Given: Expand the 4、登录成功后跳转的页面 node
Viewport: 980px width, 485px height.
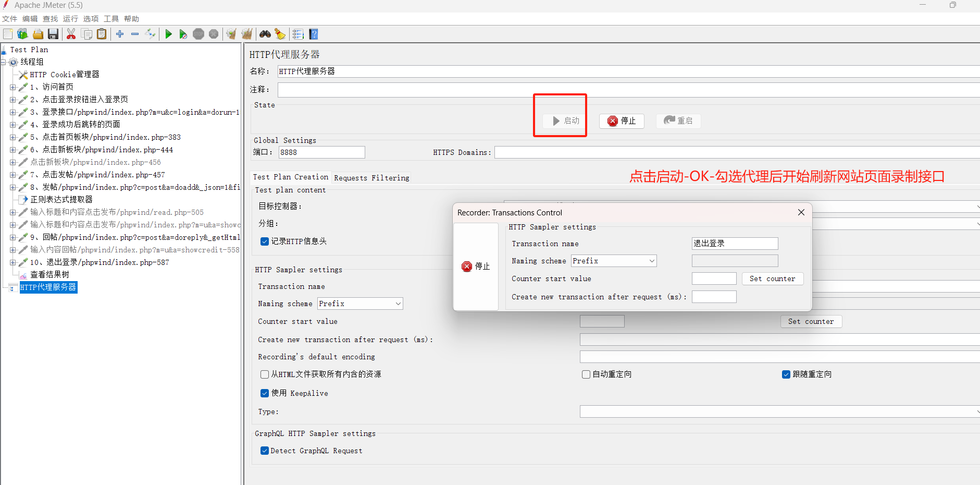Looking at the screenshot, I should point(13,125).
